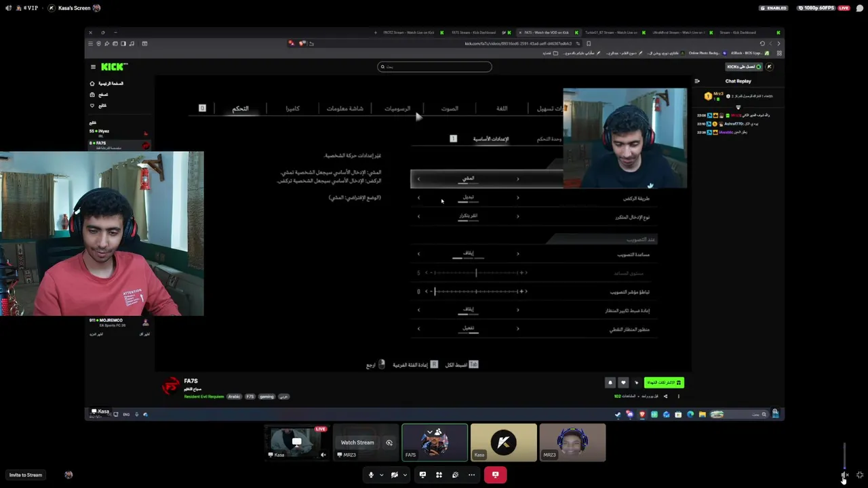The image size is (868, 488).
Task: Click the avatar icon beside Invite to Stream
Action: point(68,475)
